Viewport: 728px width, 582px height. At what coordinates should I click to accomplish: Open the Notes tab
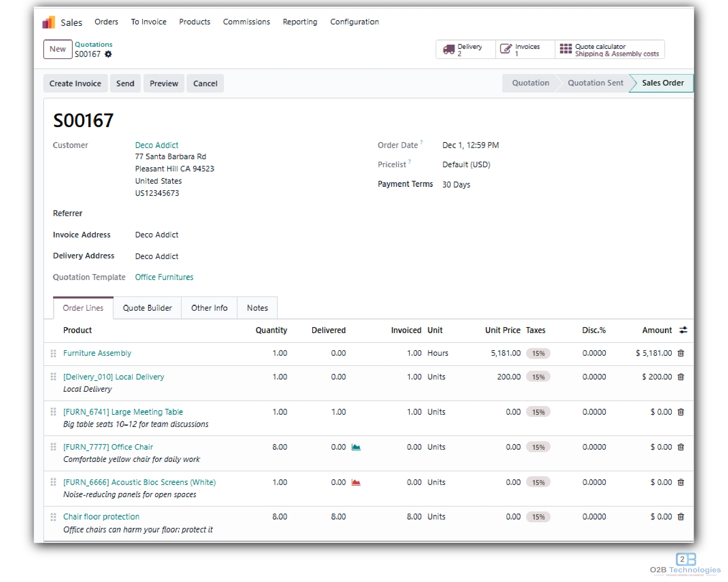coord(257,308)
